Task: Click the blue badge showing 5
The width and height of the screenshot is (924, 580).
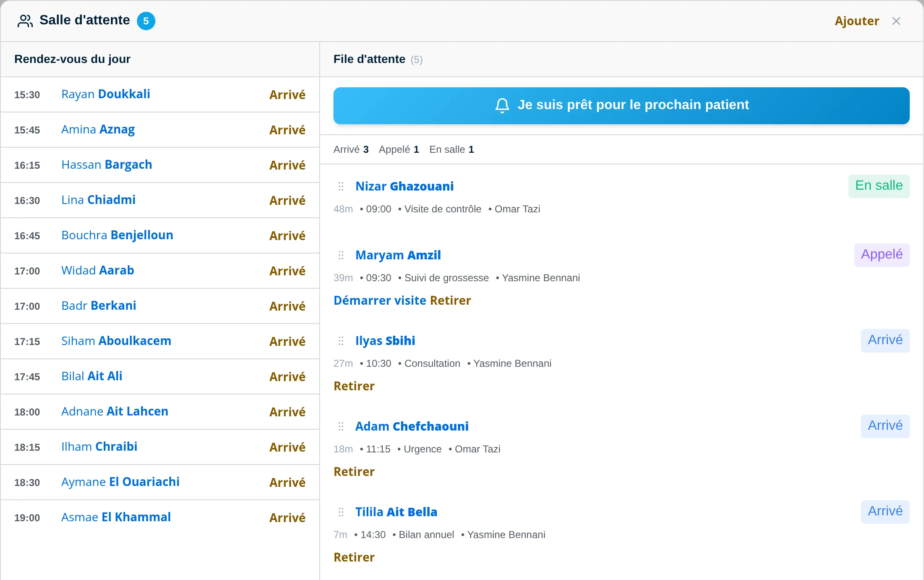Action: pos(146,21)
